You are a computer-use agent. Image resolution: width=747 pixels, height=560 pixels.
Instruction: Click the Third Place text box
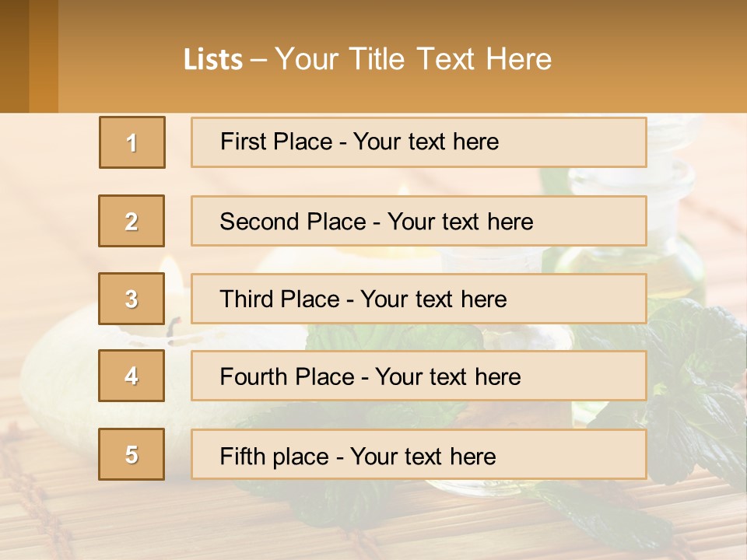tap(419, 299)
